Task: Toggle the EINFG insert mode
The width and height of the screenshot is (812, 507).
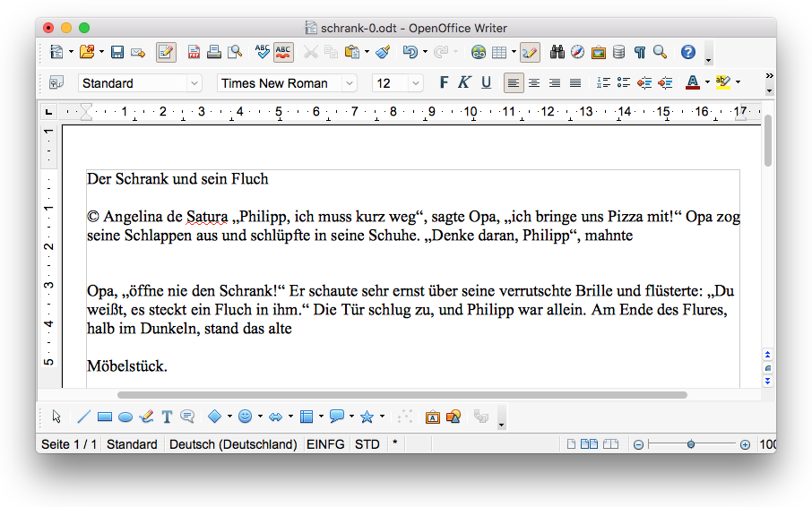Action: 325,444
